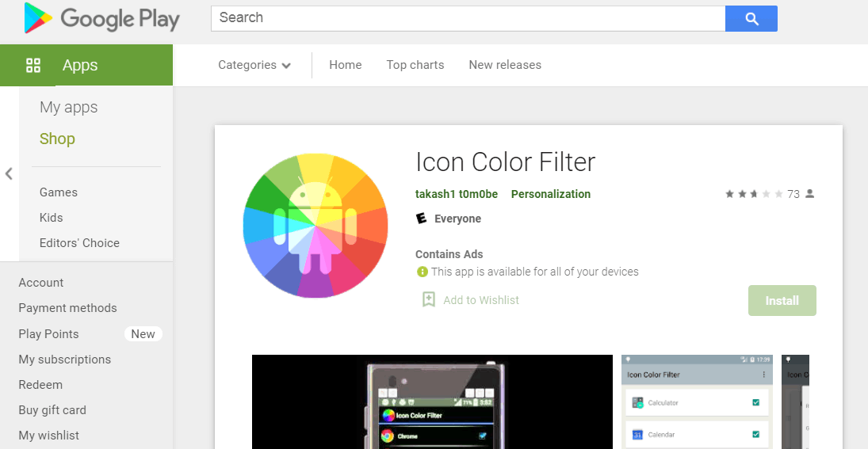
Task: Select Shop in the sidebar
Action: point(57,139)
